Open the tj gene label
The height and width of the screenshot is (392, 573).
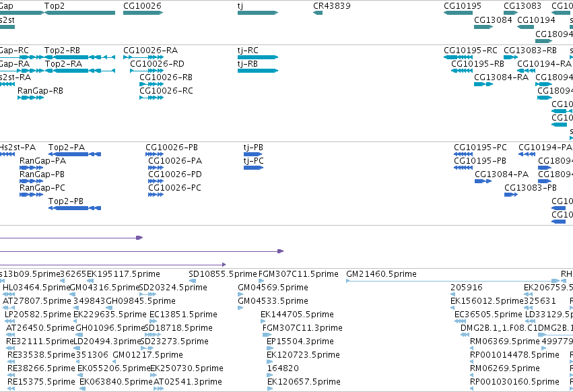240,6
